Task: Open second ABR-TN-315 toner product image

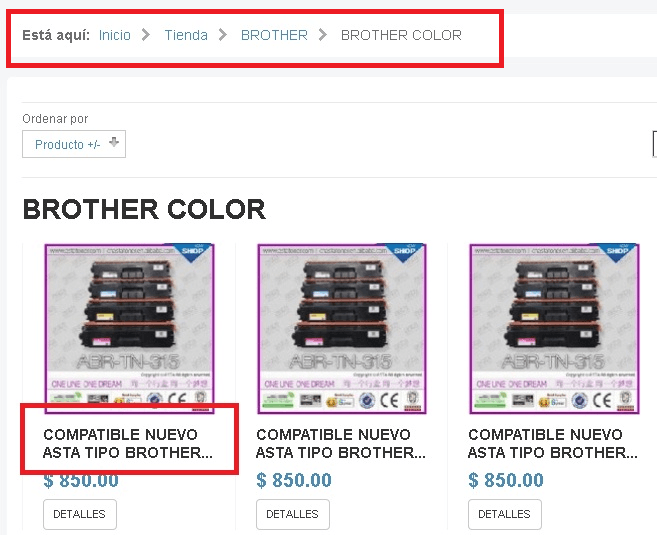Action: pyautogui.click(x=342, y=328)
